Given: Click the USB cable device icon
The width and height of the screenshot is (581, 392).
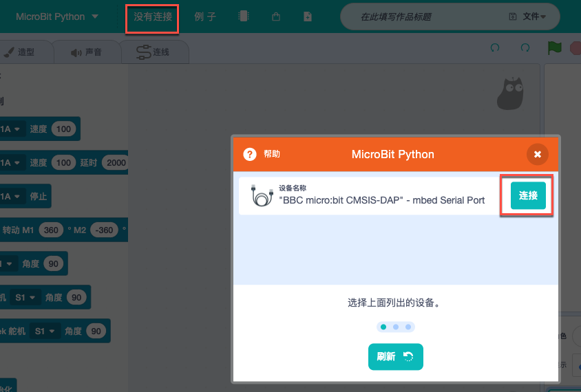Looking at the screenshot, I should coord(262,195).
